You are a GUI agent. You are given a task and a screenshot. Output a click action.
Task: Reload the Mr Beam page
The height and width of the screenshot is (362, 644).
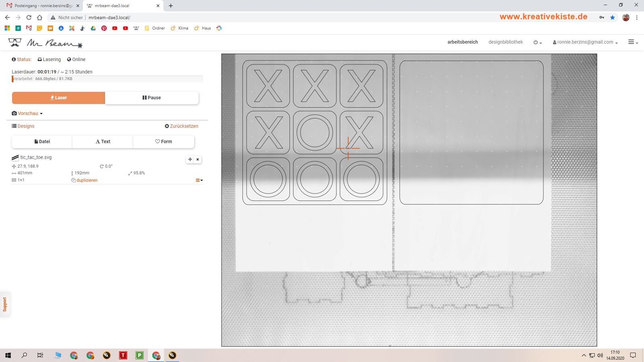click(x=29, y=17)
